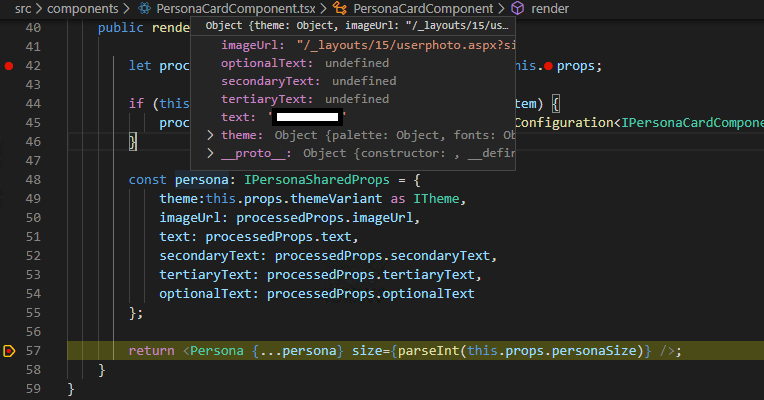This screenshot has height=400, width=764.
Task: Select PersonaCardComponent.tsx in the breadcrumb
Action: pyautogui.click(x=235, y=8)
